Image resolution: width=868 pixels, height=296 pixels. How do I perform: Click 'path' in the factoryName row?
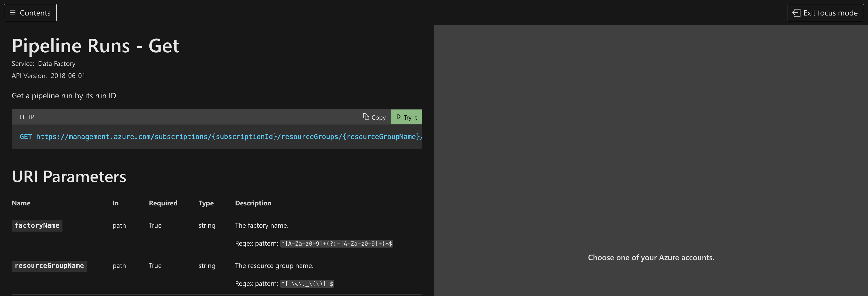119,226
